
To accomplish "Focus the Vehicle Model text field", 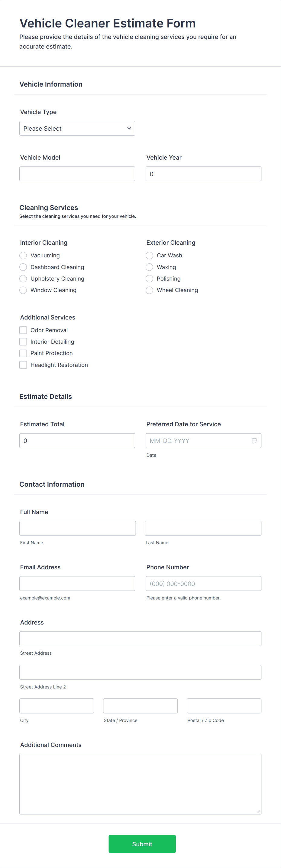I will tap(77, 174).
